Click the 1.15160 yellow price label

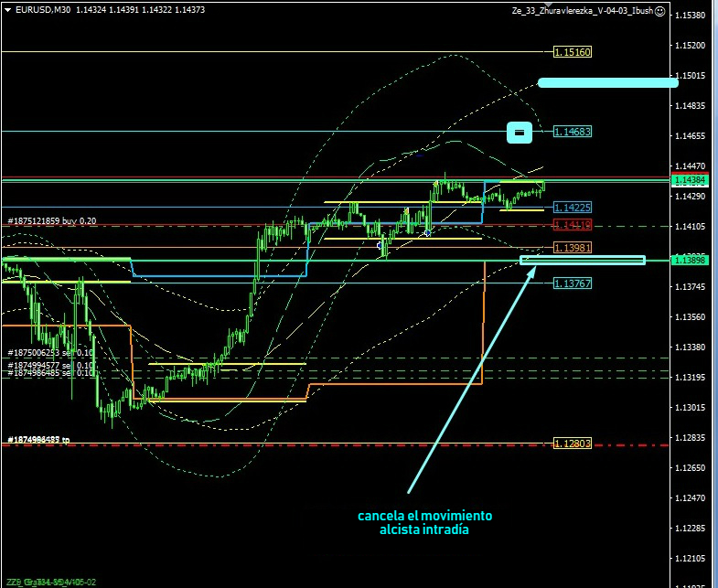click(x=573, y=52)
